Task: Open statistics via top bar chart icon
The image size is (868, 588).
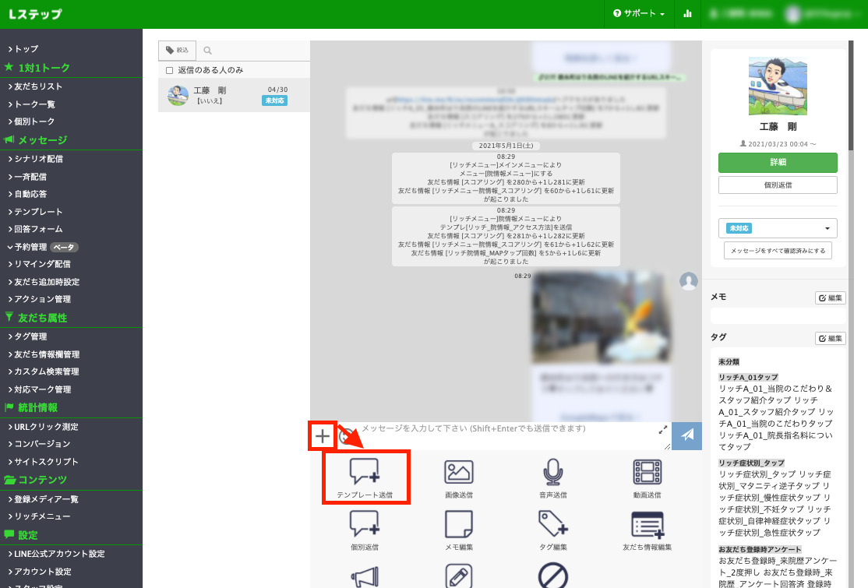Action: point(688,14)
